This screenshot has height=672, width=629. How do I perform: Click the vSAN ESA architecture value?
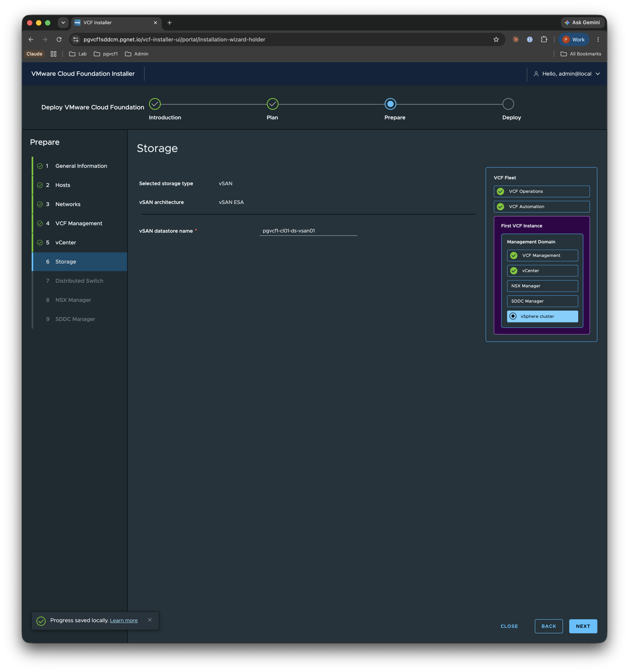tap(231, 202)
